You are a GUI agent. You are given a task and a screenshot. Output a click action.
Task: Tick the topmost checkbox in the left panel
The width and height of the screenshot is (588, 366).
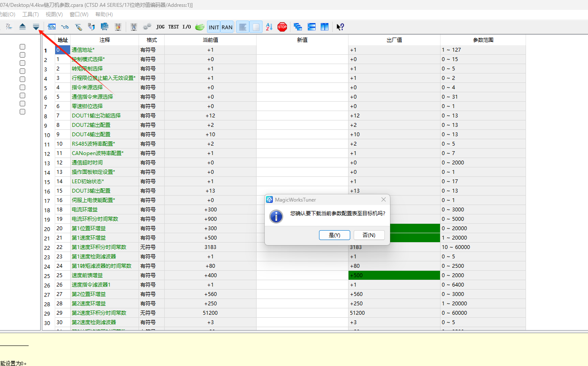click(x=23, y=47)
